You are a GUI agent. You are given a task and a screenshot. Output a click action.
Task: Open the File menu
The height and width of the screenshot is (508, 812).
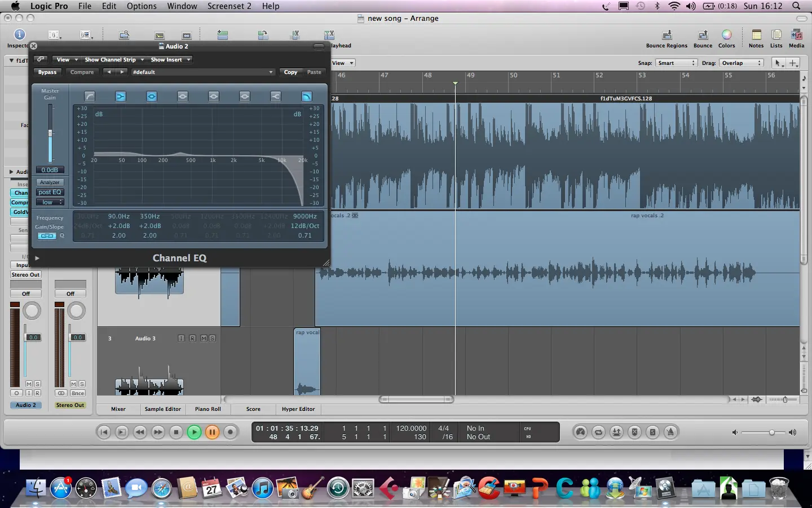coord(85,6)
